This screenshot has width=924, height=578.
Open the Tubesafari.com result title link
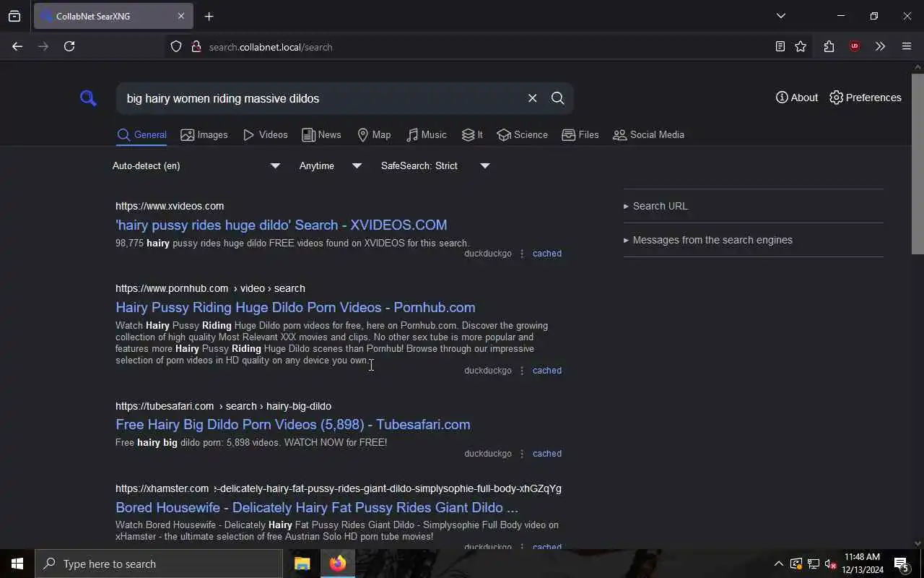click(x=292, y=424)
